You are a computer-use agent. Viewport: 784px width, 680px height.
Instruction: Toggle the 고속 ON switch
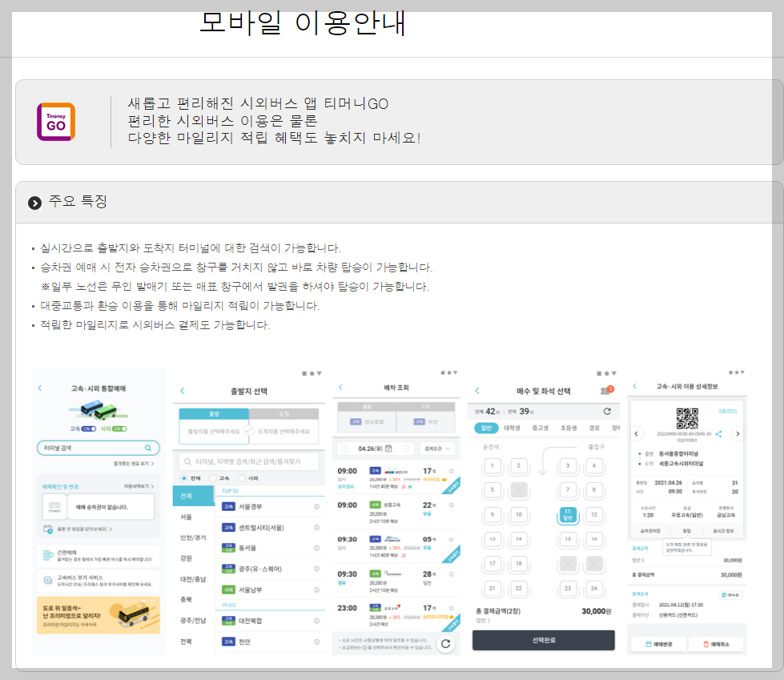coord(89,429)
